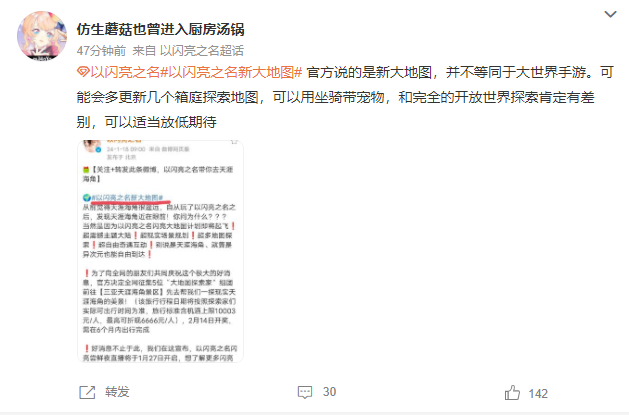
Task: Open the comment bubble icon
Action: (x=305, y=393)
